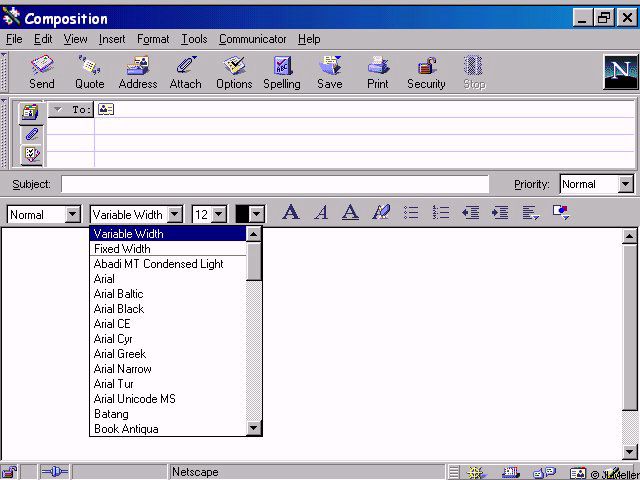640x480 pixels.
Task: Open the File menu
Action: 14,39
